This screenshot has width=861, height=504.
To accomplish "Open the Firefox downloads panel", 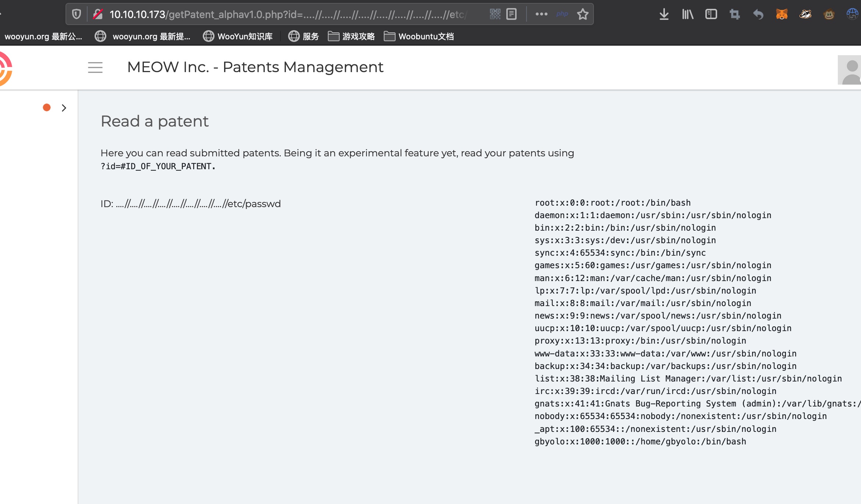I will pos(664,14).
